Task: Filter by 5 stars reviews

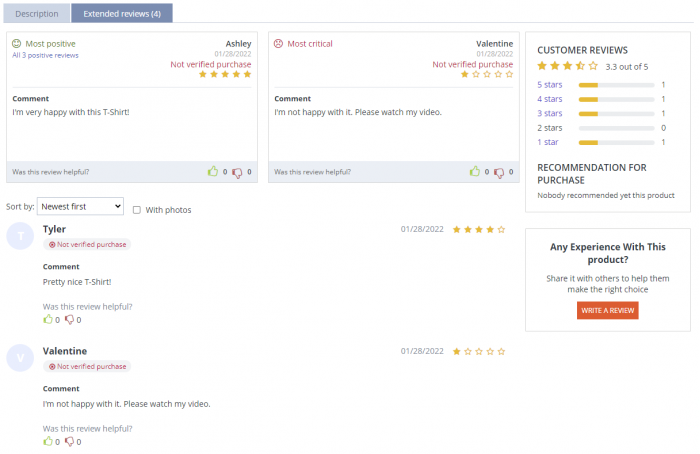Action: (550, 85)
